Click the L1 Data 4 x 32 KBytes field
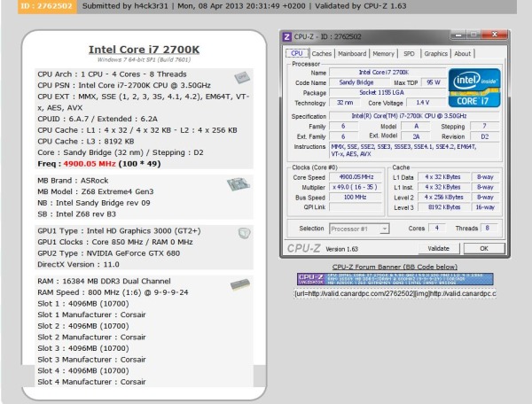The width and height of the screenshot is (532, 404). (444, 177)
